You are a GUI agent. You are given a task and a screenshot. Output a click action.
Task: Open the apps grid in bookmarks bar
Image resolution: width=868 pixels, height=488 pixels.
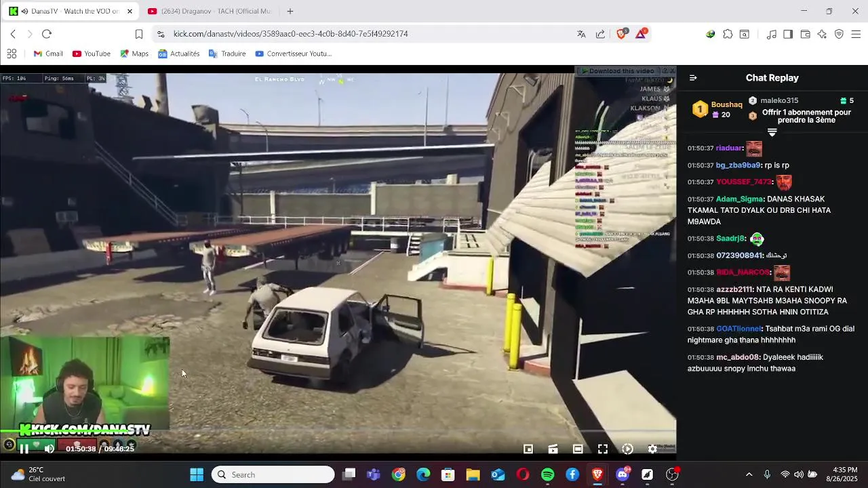(12, 54)
